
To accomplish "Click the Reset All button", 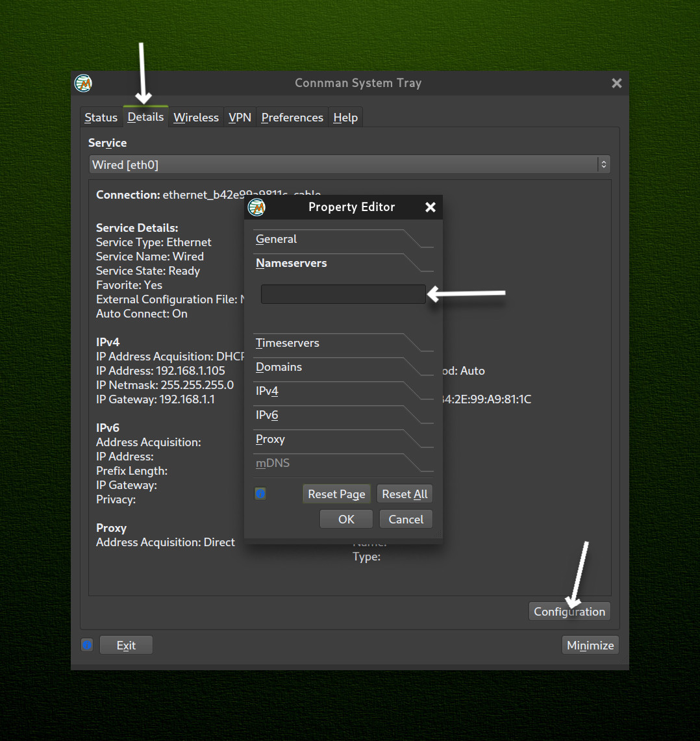I will pyautogui.click(x=405, y=494).
